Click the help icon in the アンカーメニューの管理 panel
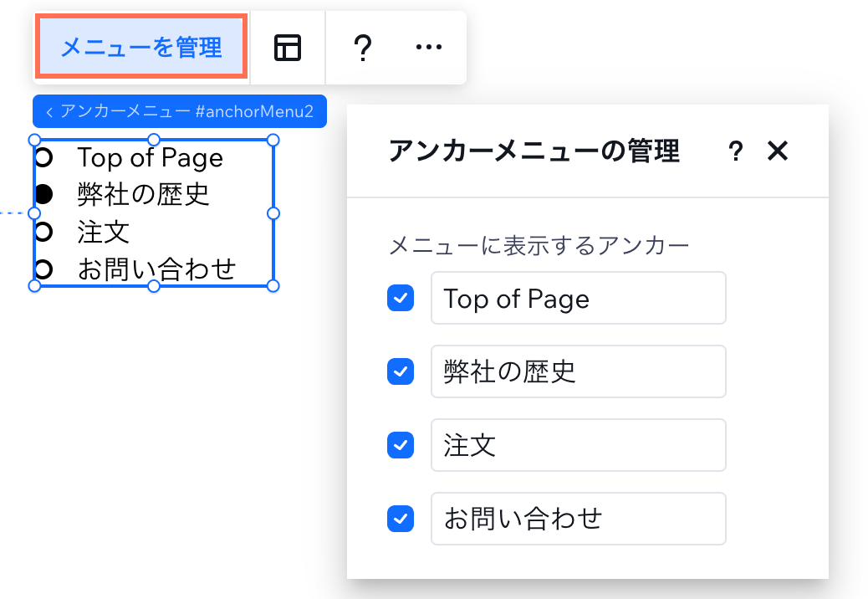This screenshot has width=868, height=599. (735, 151)
